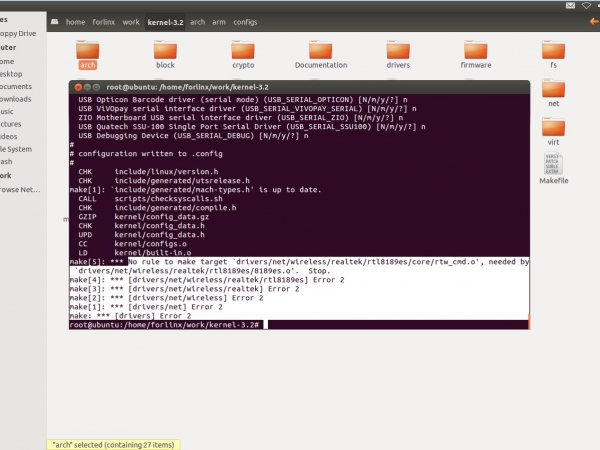Close the terminal window
The width and height of the screenshot is (600, 450).
(x=76, y=87)
